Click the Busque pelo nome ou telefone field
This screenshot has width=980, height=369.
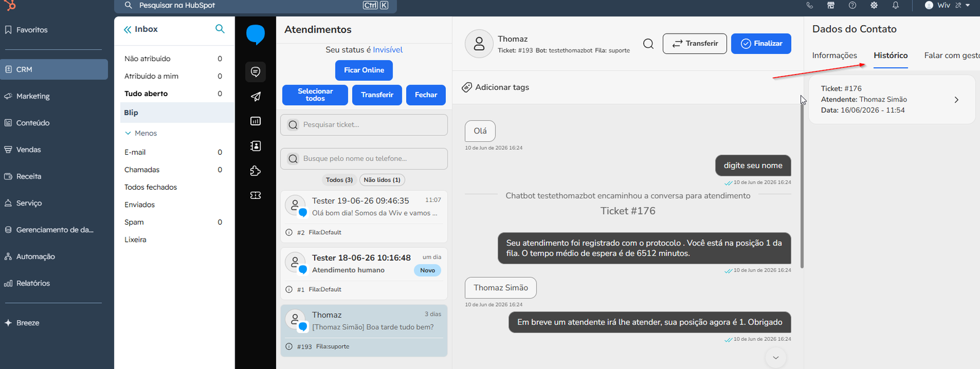tap(364, 158)
